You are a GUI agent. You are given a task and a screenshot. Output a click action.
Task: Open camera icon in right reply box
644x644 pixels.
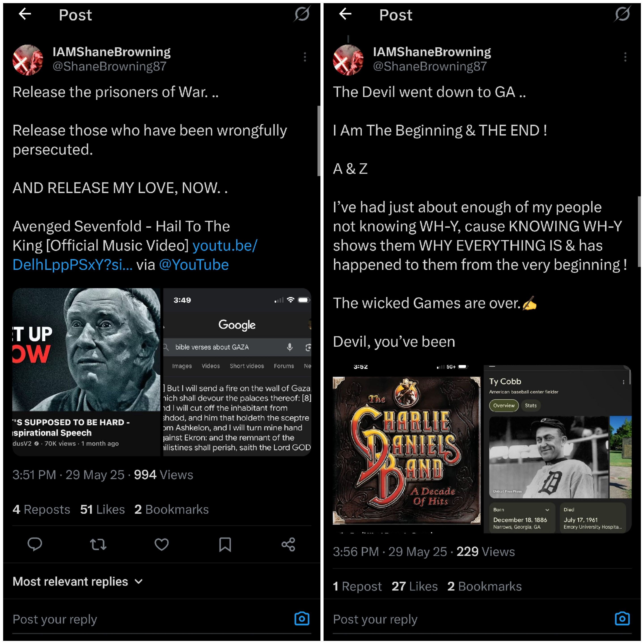[x=622, y=619]
